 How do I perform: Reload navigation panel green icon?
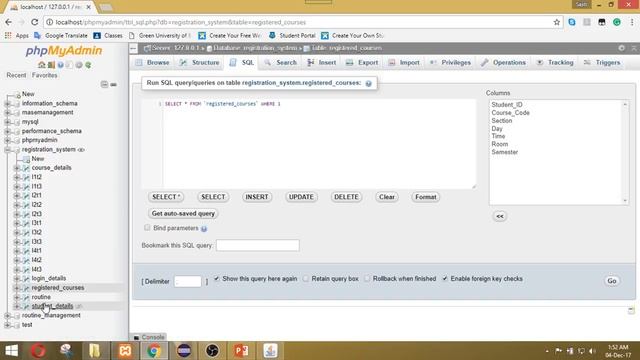tap(88, 65)
